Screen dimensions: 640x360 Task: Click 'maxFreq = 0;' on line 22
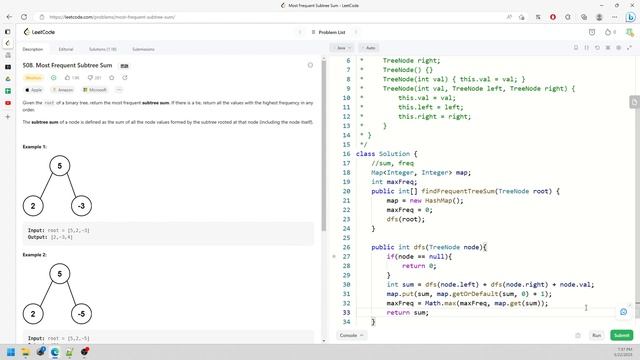pyautogui.click(x=409, y=210)
